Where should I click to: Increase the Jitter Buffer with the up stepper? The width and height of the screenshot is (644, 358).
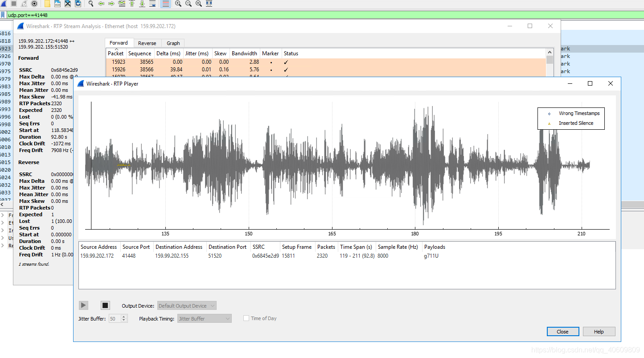point(124,317)
